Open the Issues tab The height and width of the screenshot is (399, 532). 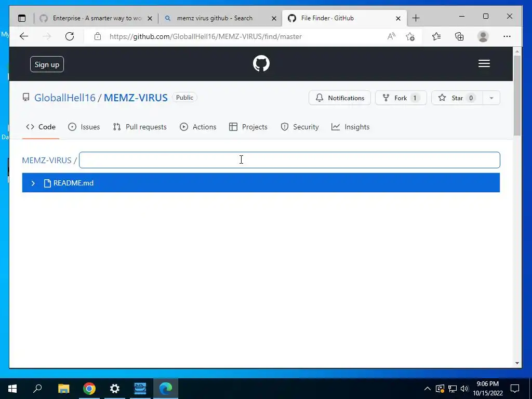coord(84,127)
